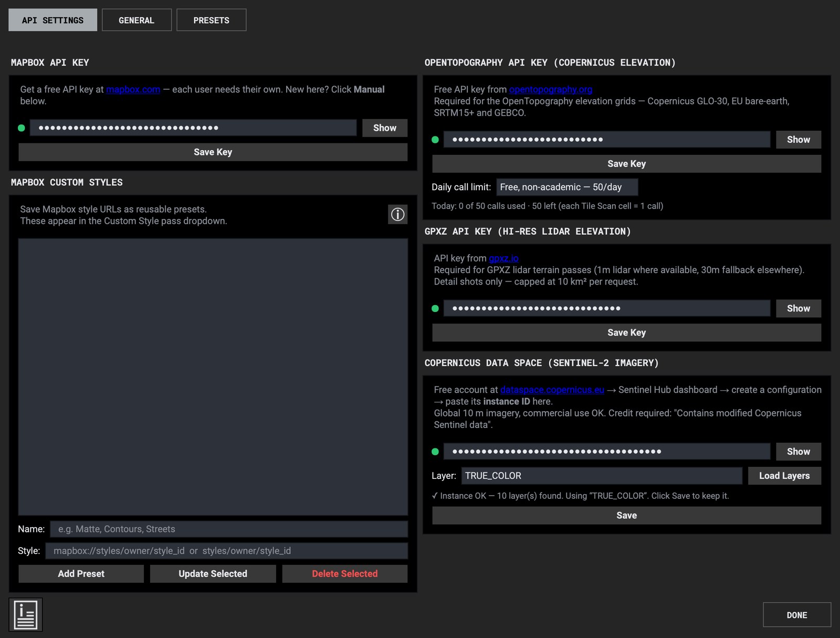This screenshot has width=840, height=638.
Task: Open the Daily call limit dropdown
Action: [x=567, y=187]
